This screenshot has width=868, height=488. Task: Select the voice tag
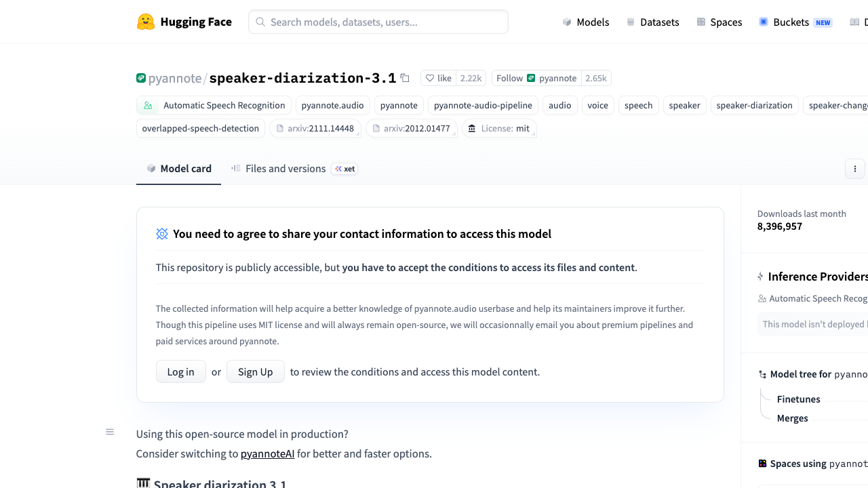(598, 105)
